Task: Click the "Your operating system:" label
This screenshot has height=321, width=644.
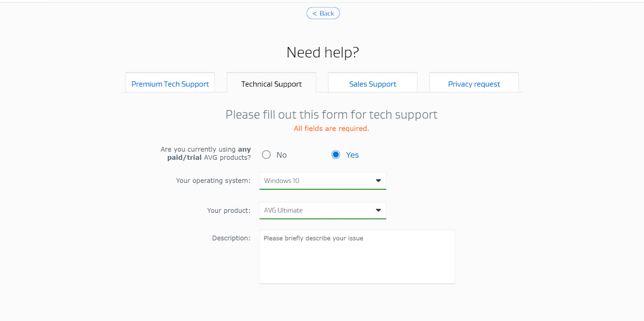Action: pyautogui.click(x=213, y=181)
